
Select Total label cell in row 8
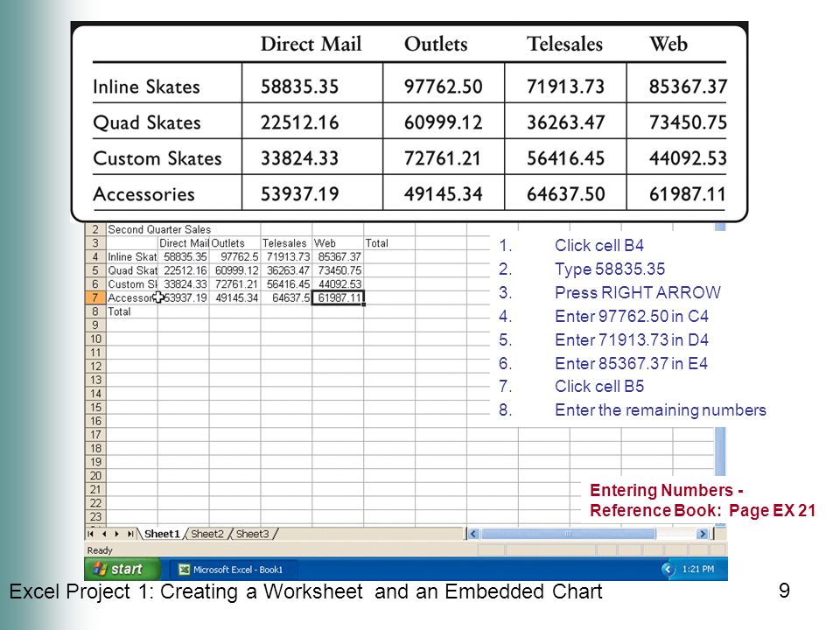pyautogui.click(x=132, y=311)
